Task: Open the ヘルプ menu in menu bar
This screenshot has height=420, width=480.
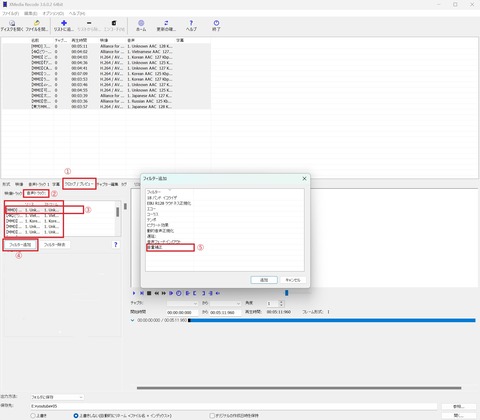Action: pos(77,13)
